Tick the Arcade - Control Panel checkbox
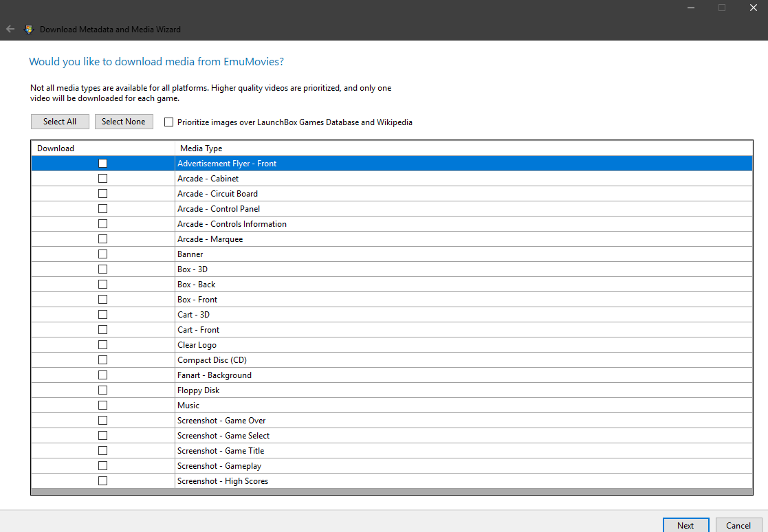 point(103,209)
